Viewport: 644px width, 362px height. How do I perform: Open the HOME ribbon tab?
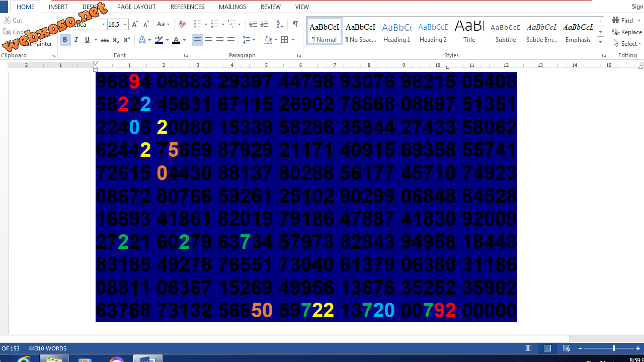[x=26, y=7]
